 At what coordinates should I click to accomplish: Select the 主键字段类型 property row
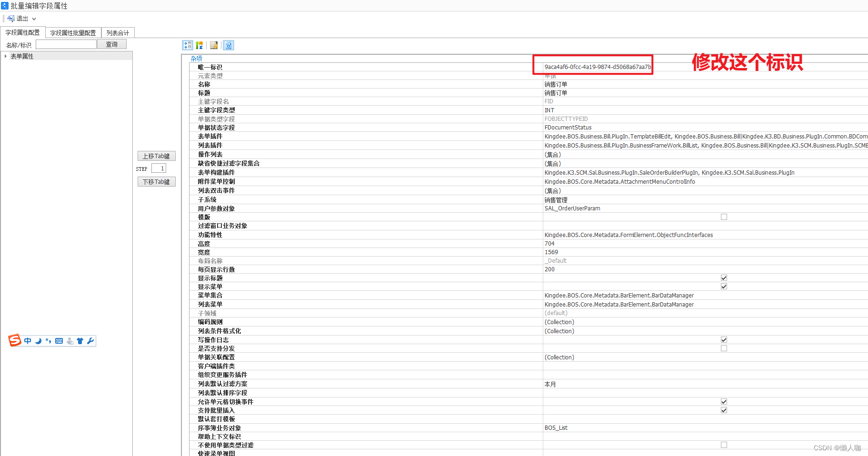[529, 110]
